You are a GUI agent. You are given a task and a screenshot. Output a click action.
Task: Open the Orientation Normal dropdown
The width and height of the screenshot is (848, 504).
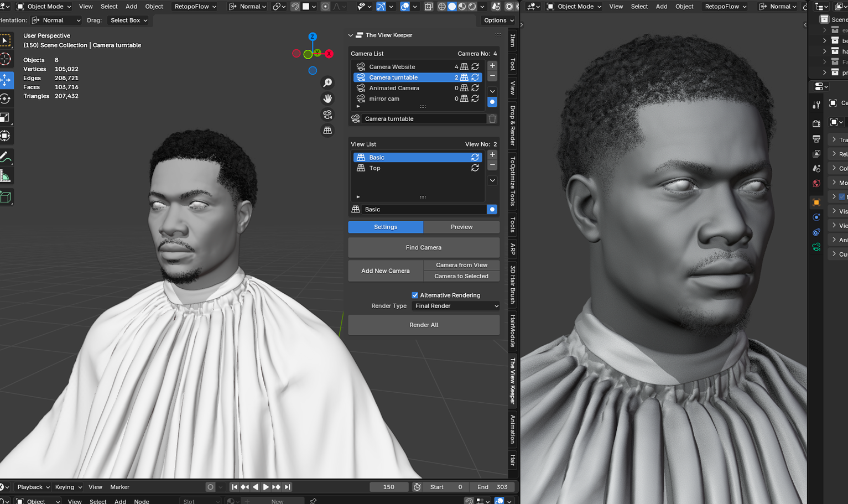pos(56,20)
